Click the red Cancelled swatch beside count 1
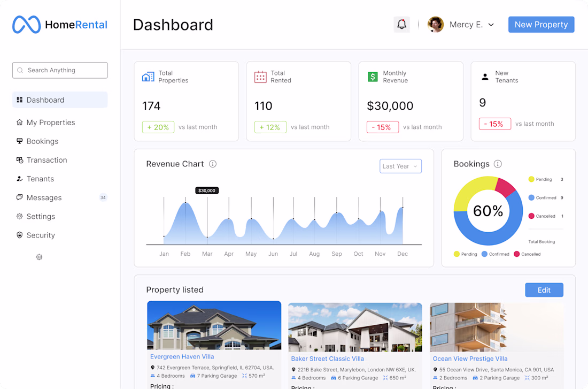 [x=531, y=216]
